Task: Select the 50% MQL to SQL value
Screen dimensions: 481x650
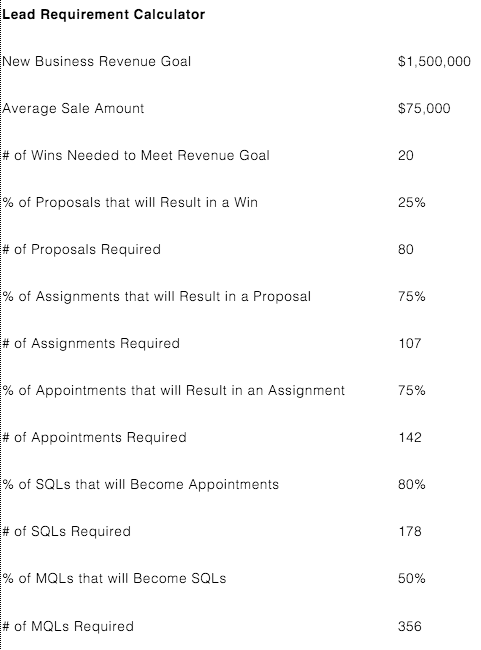Action: (x=411, y=578)
